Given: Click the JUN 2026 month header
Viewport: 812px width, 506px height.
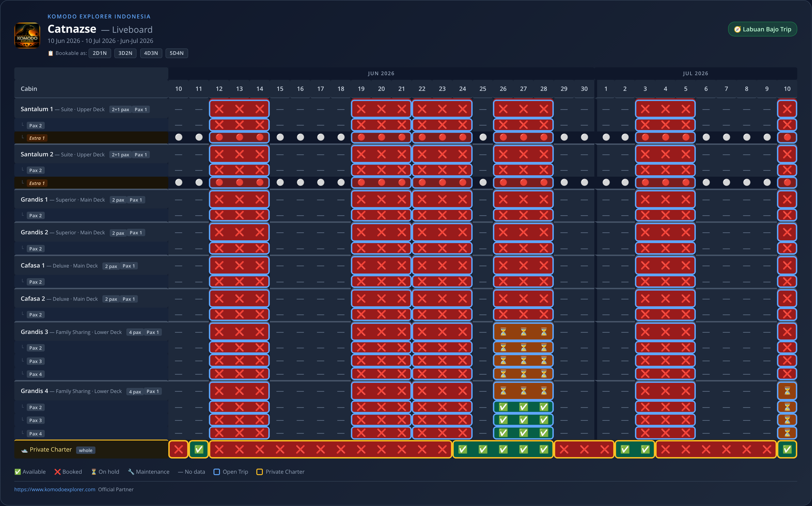Looking at the screenshot, I should point(381,73).
